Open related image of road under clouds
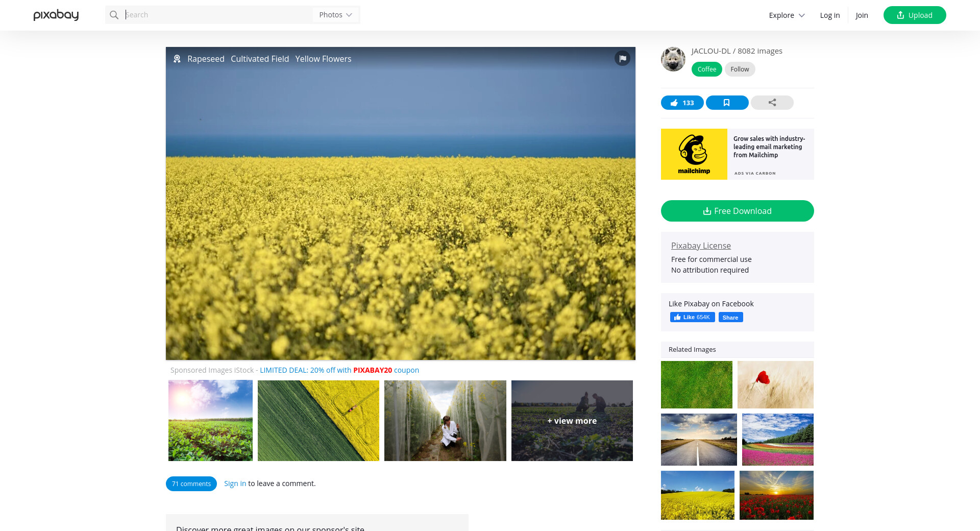Viewport: 980px width, 531px height. point(699,440)
